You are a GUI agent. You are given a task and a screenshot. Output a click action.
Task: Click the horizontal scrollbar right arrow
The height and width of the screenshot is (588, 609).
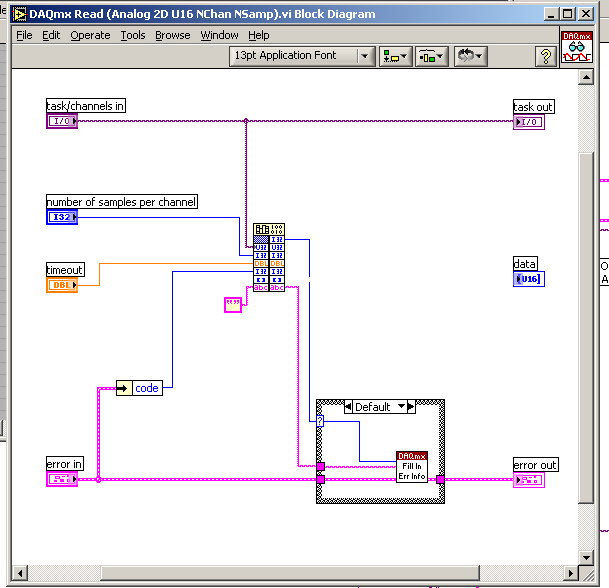tap(570, 573)
